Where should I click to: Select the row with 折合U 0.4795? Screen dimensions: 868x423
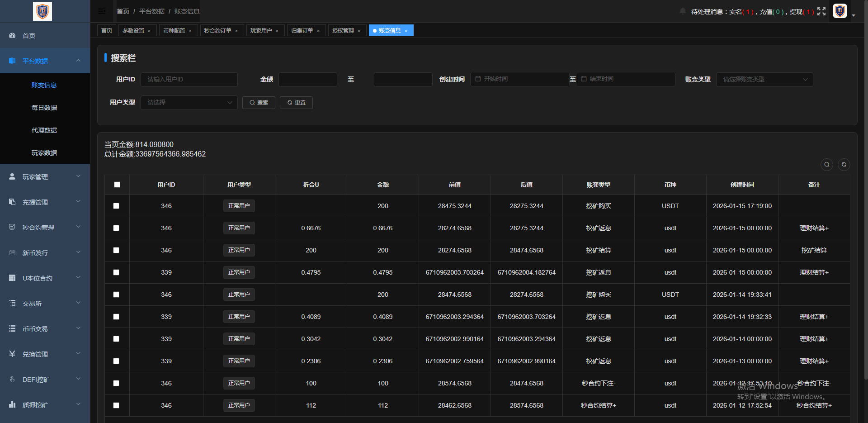click(x=116, y=272)
